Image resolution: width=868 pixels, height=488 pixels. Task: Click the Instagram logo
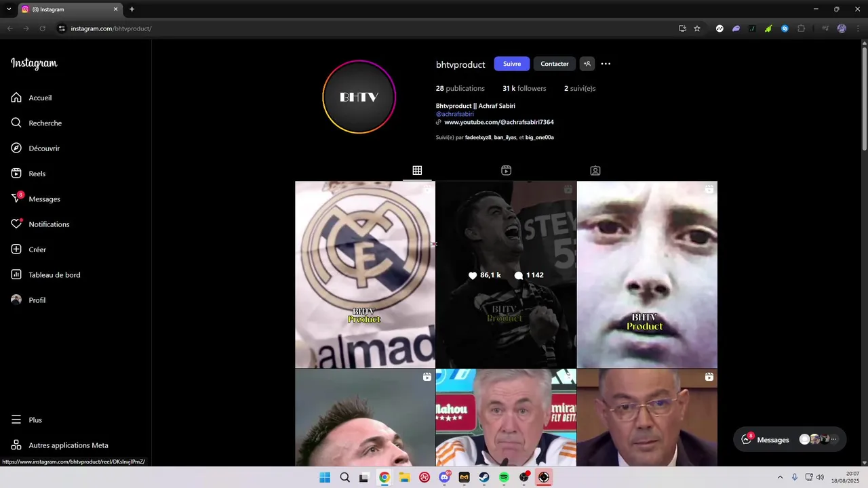coord(34,64)
